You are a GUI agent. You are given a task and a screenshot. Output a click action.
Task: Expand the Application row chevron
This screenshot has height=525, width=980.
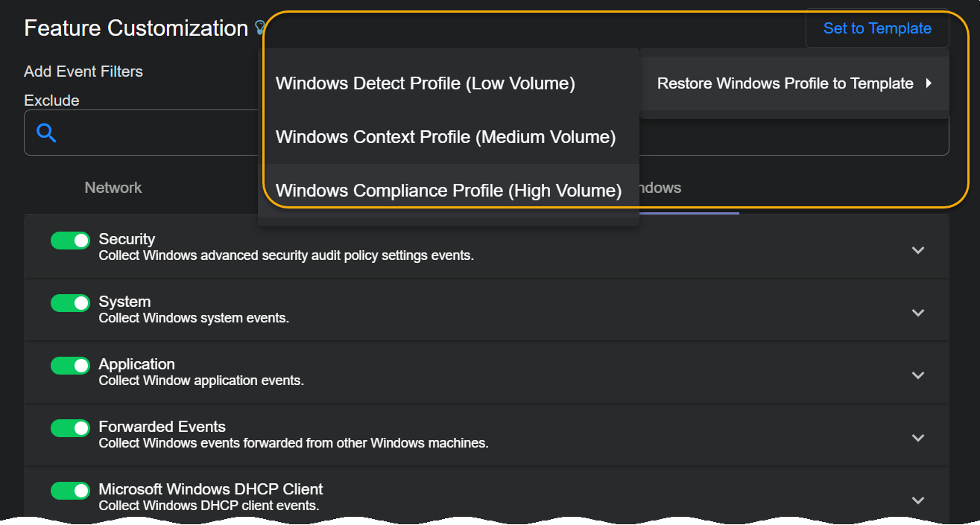[x=918, y=375]
